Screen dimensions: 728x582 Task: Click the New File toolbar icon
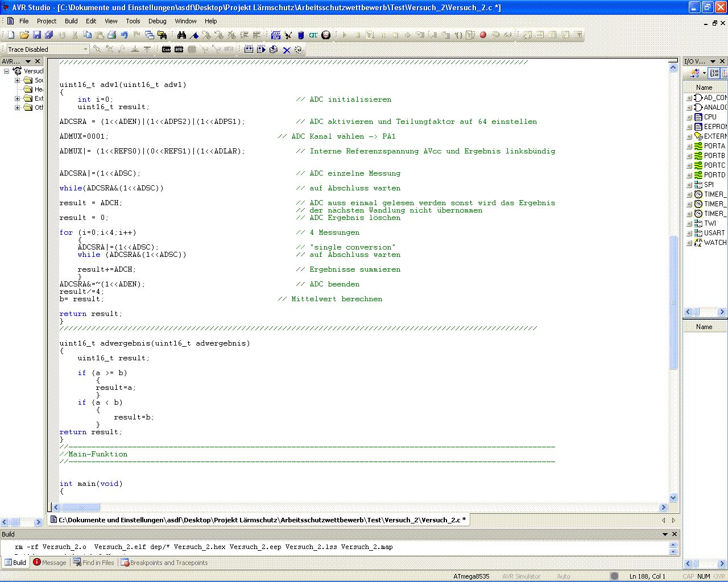[11, 35]
